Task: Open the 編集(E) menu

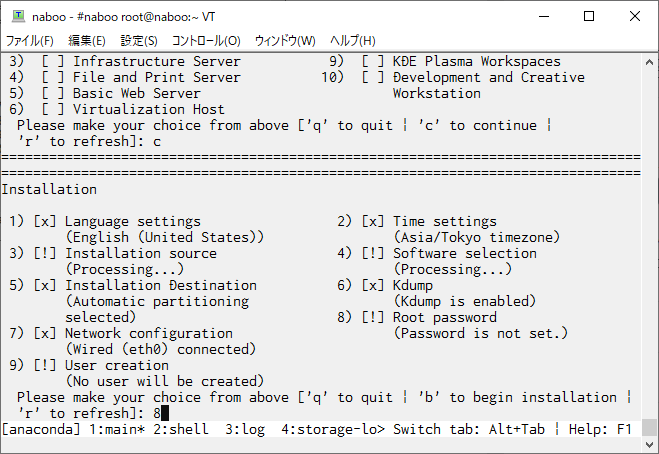Action: 87,41
